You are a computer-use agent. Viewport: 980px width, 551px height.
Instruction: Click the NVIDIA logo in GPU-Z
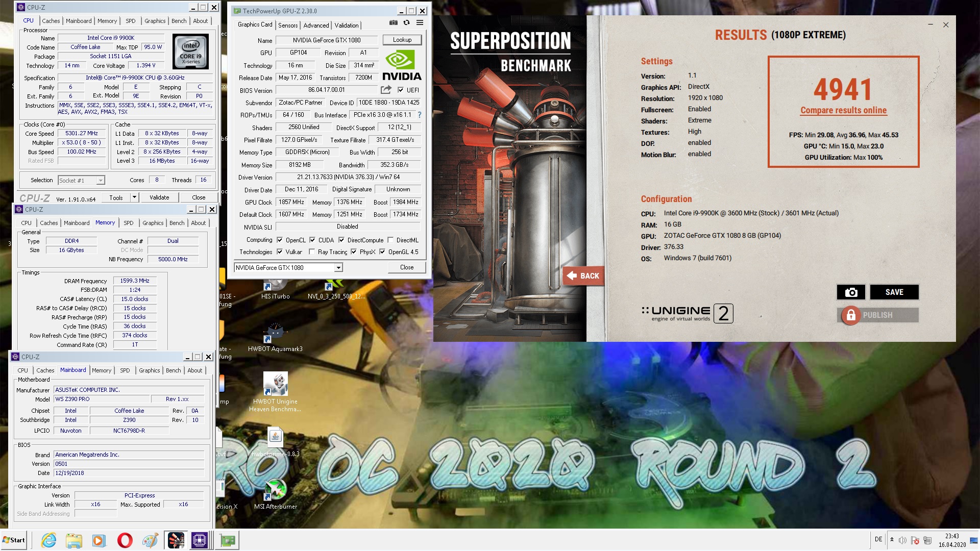(x=402, y=65)
